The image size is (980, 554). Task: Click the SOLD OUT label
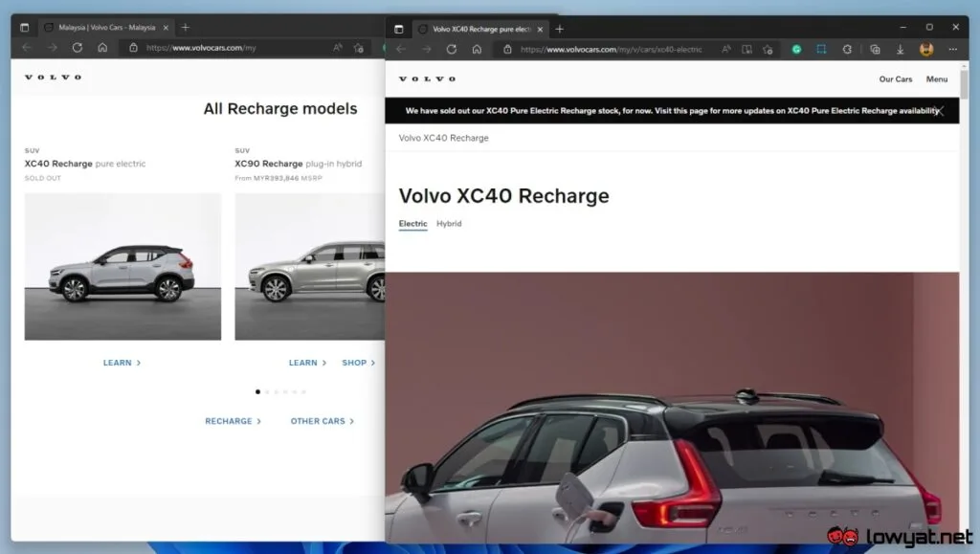coord(42,179)
